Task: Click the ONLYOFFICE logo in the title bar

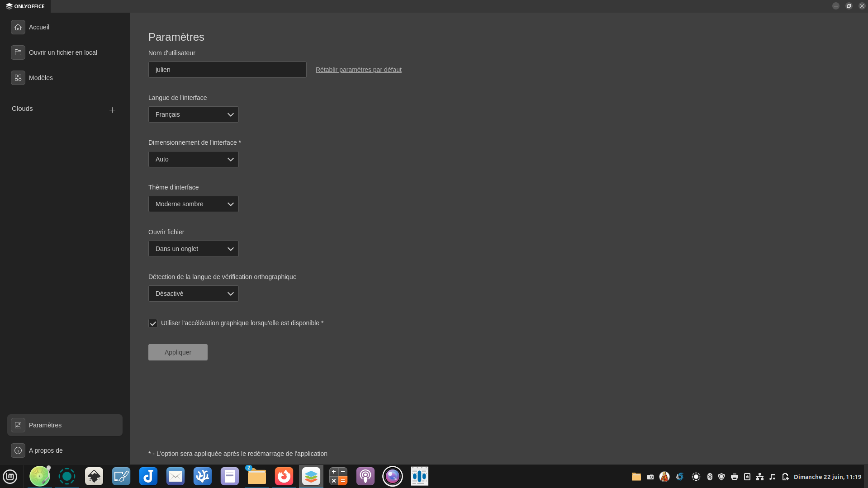Action: [25, 6]
